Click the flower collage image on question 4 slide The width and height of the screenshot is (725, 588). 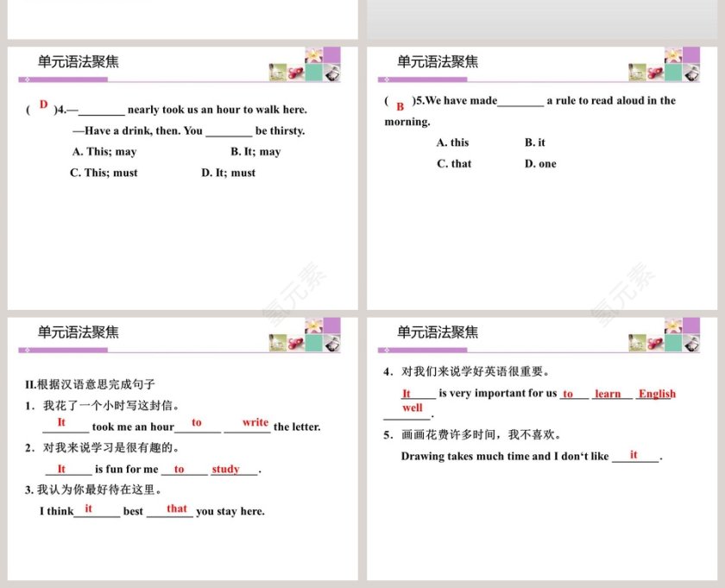click(305, 66)
